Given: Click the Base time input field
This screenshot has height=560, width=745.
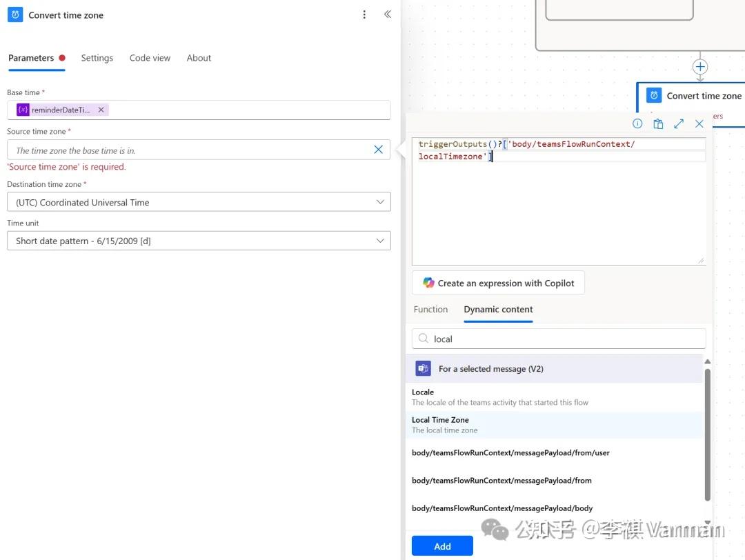Looking at the screenshot, I should 199,110.
